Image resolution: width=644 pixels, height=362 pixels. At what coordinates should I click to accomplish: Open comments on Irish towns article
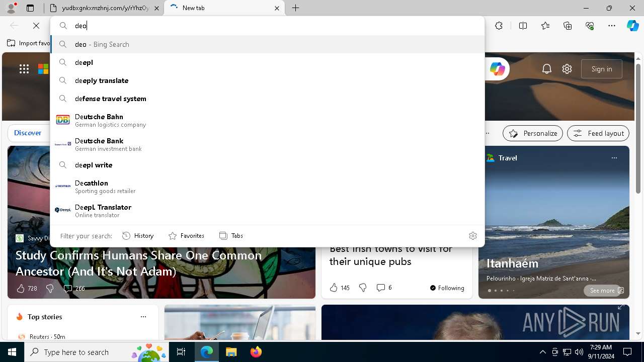click(384, 288)
